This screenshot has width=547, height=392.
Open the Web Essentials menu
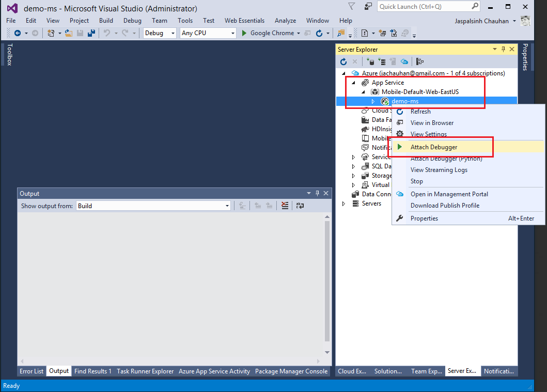pyautogui.click(x=244, y=21)
